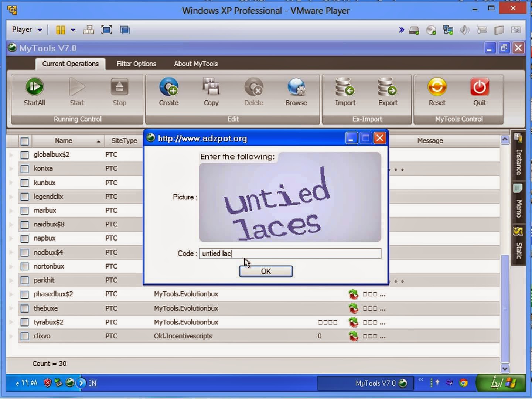
Task: Toggle the select-all checkbox in header
Action: [x=24, y=141]
